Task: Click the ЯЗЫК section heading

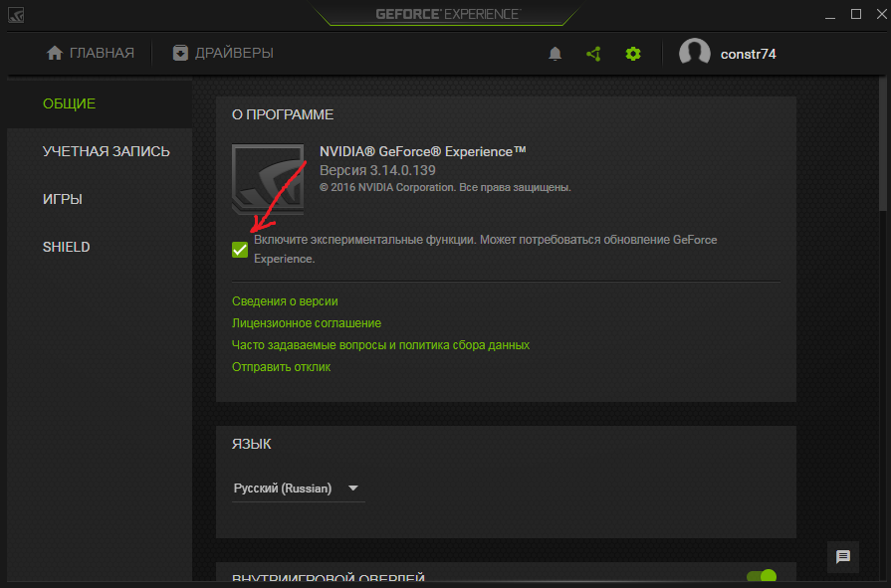Action: [251, 445]
